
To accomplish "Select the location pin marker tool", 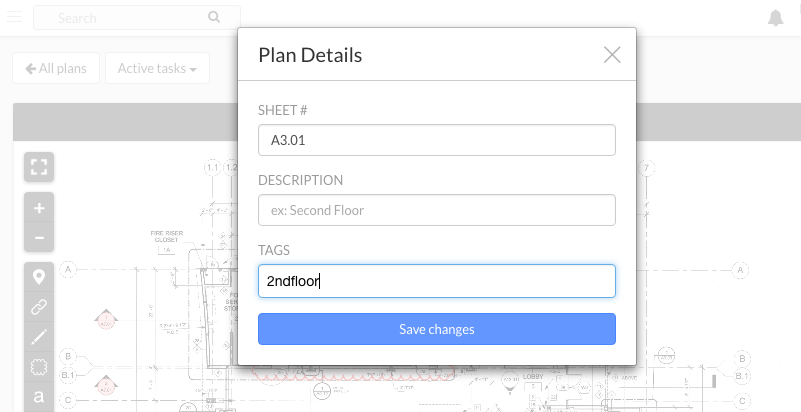I will tap(39, 277).
